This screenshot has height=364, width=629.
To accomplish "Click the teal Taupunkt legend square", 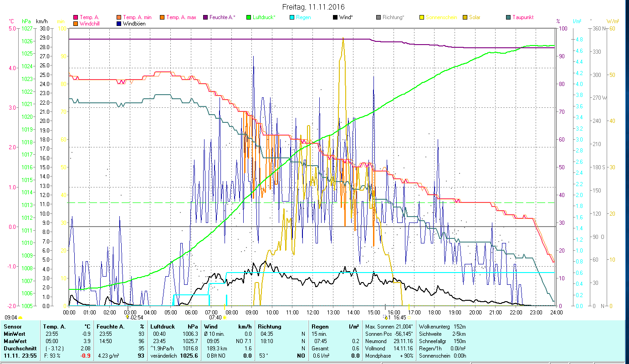I will (508, 18).
